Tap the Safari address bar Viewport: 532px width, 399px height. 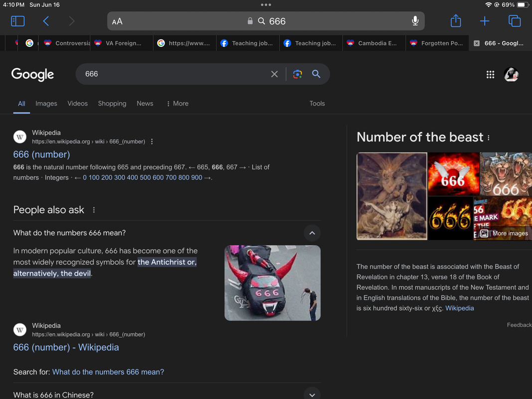[x=266, y=21]
